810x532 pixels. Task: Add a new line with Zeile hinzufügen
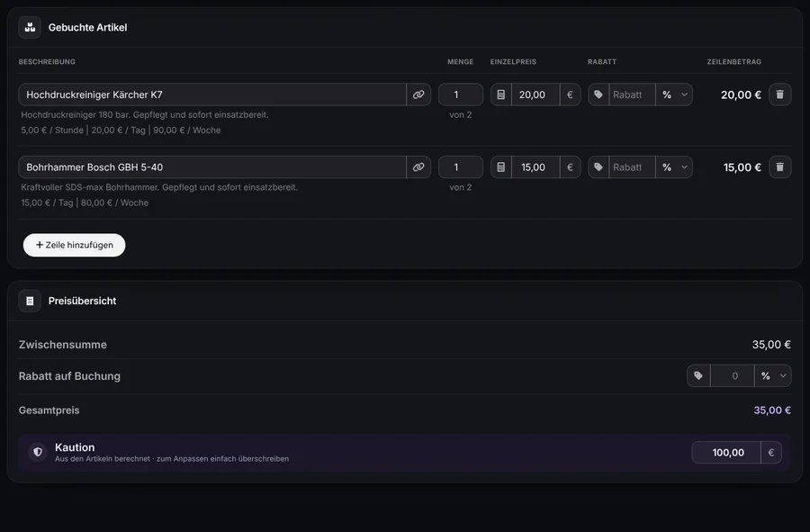(75, 245)
